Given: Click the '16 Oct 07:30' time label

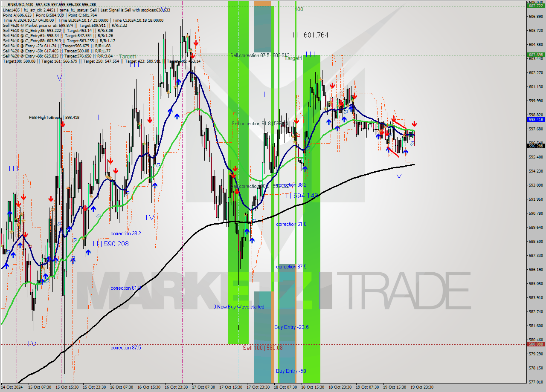Looking at the screenshot, I should [x=122, y=387].
